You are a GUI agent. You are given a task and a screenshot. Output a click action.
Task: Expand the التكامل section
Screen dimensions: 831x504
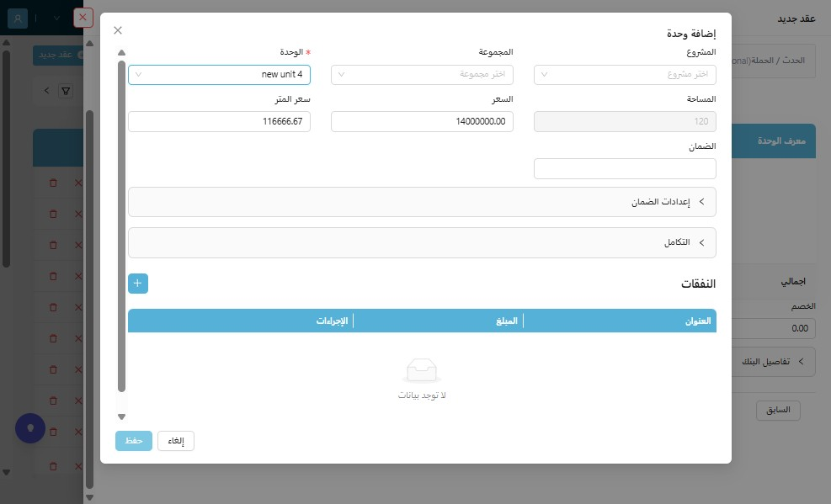click(422, 242)
